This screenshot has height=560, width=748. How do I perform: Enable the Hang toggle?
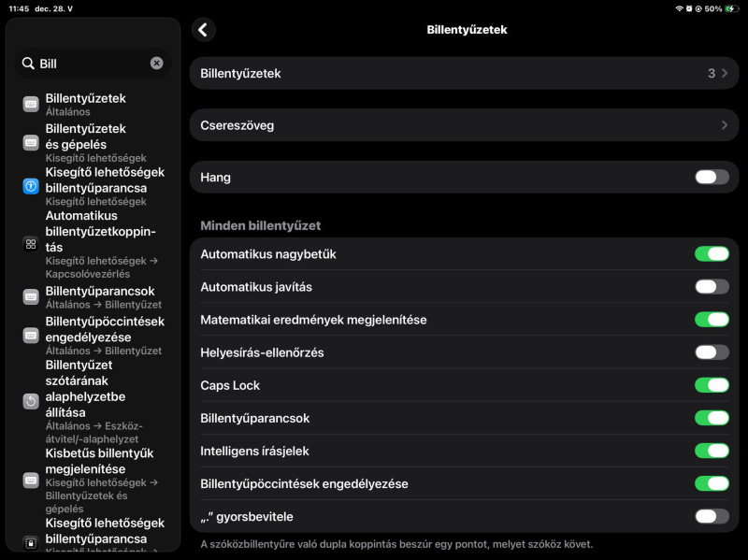coord(712,177)
